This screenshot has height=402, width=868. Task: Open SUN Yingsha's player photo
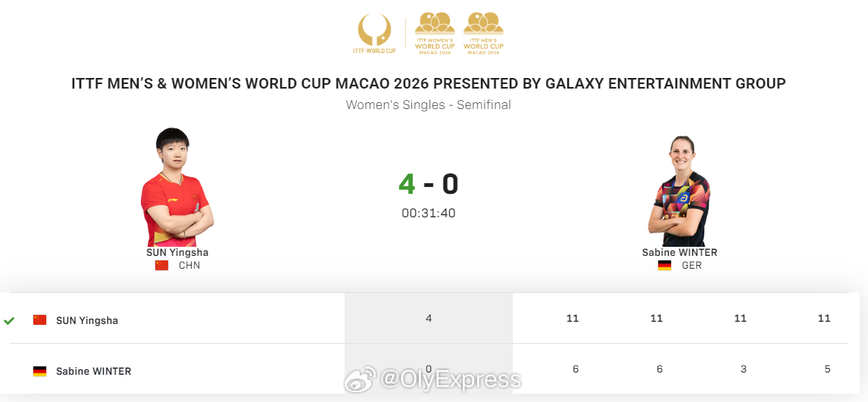pyautogui.click(x=176, y=187)
